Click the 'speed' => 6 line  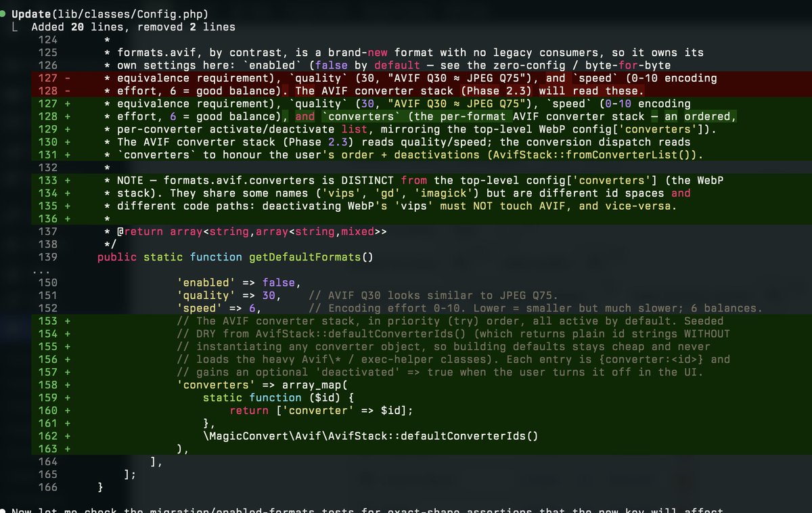[219, 309]
